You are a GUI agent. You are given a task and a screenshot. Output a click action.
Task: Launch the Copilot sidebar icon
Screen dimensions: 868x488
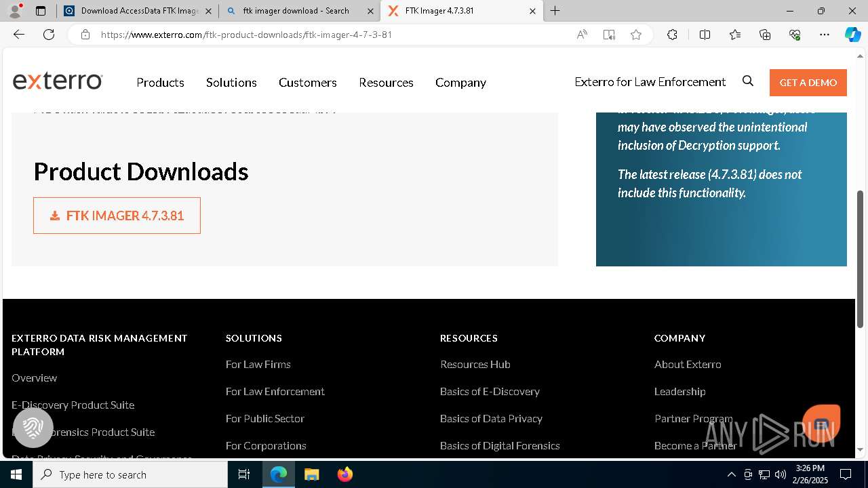pos(852,35)
